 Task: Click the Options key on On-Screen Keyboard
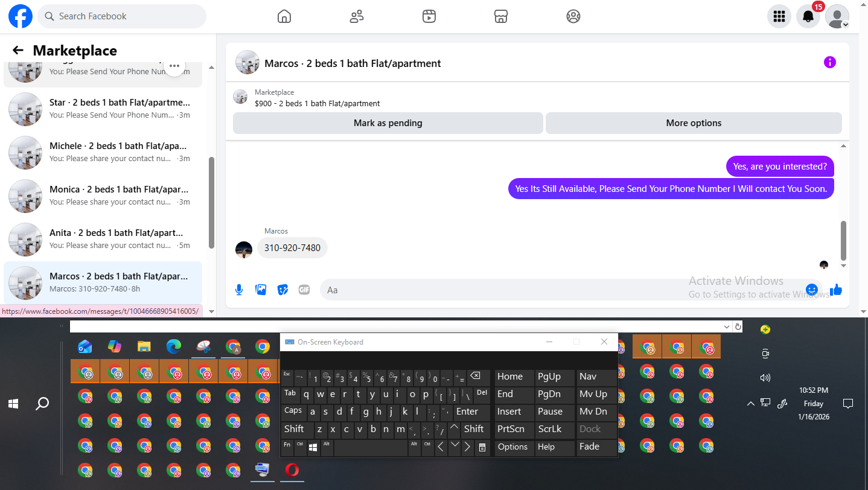point(514,447)
